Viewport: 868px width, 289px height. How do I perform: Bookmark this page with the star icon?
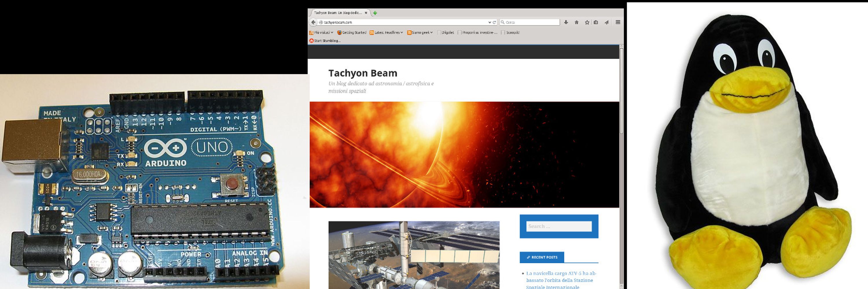click(x=587, y=22)
